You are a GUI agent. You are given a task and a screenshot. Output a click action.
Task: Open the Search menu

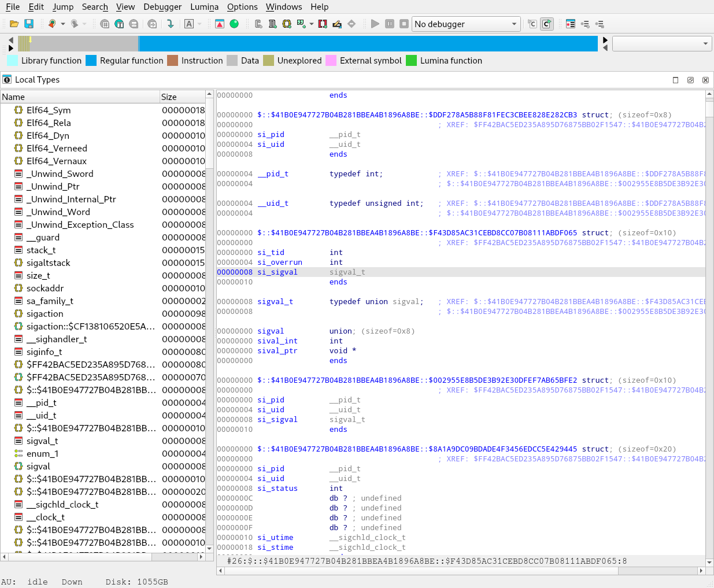click(95, 7)
